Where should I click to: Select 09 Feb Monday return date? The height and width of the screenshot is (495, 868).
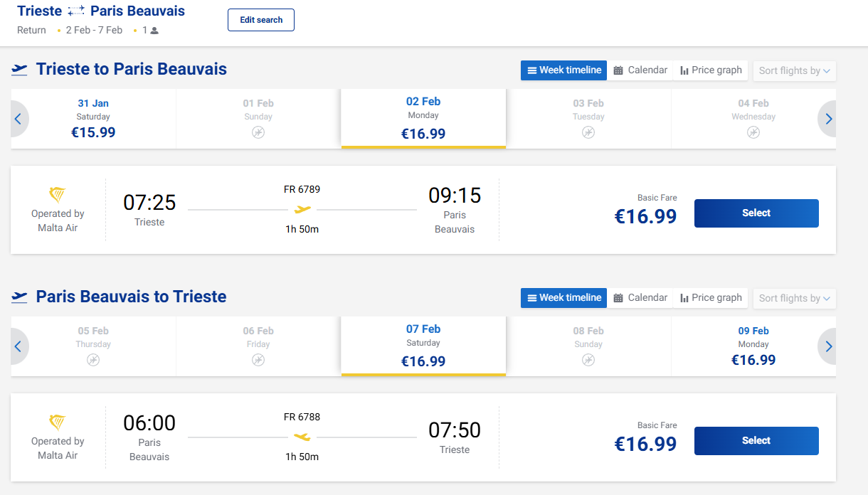pyautogui.click(x=753, y=346)
